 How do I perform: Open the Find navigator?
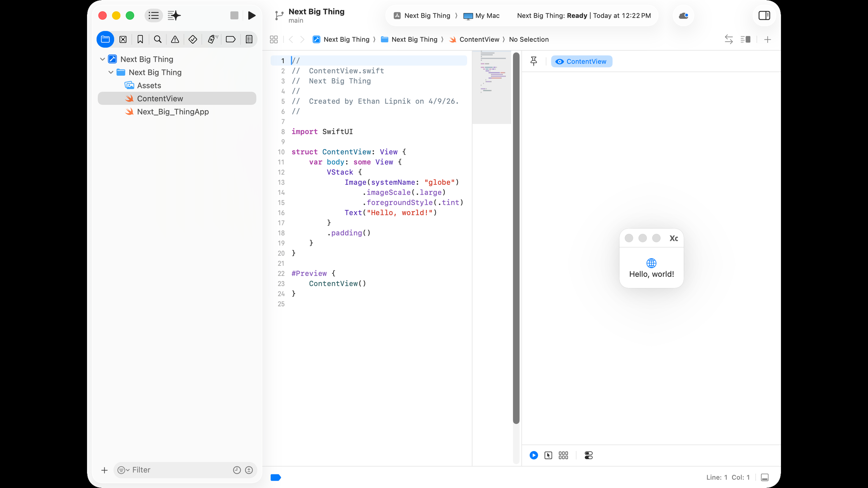158,39
